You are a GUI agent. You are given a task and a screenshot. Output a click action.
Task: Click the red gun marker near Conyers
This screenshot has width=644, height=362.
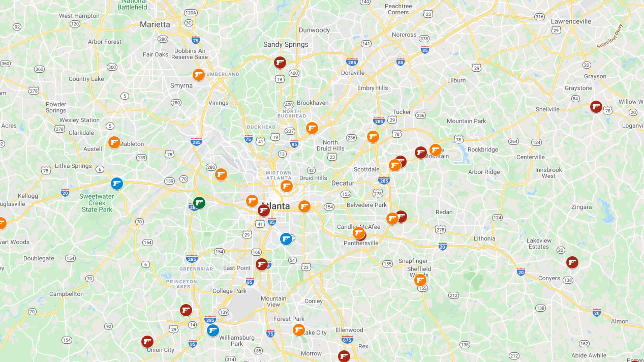(x=572, y=262)
